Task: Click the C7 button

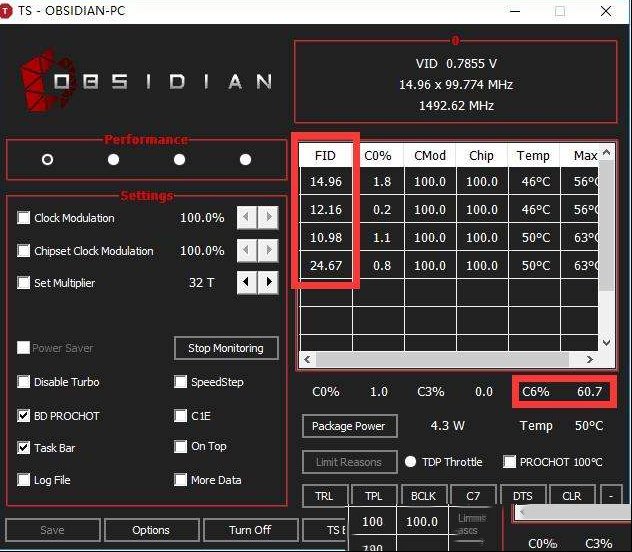Action: [473, 496]
